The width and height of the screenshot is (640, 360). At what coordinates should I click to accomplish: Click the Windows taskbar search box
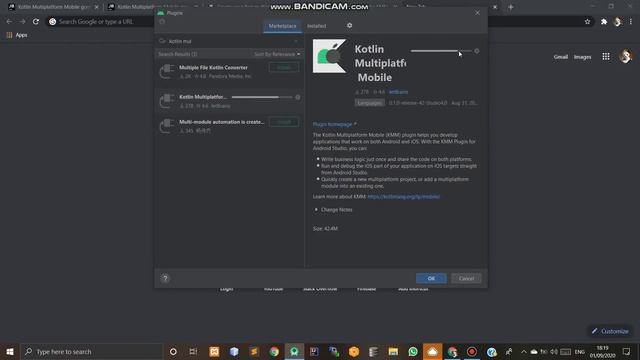pyautogui.click(x=91, y=351)
